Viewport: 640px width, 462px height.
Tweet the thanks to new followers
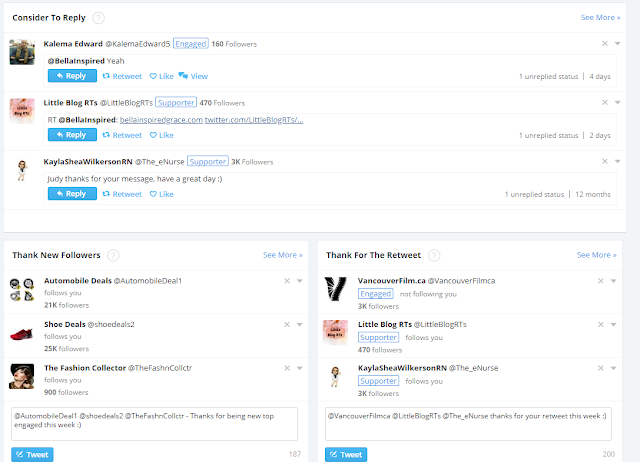click(x=32, y=455)
